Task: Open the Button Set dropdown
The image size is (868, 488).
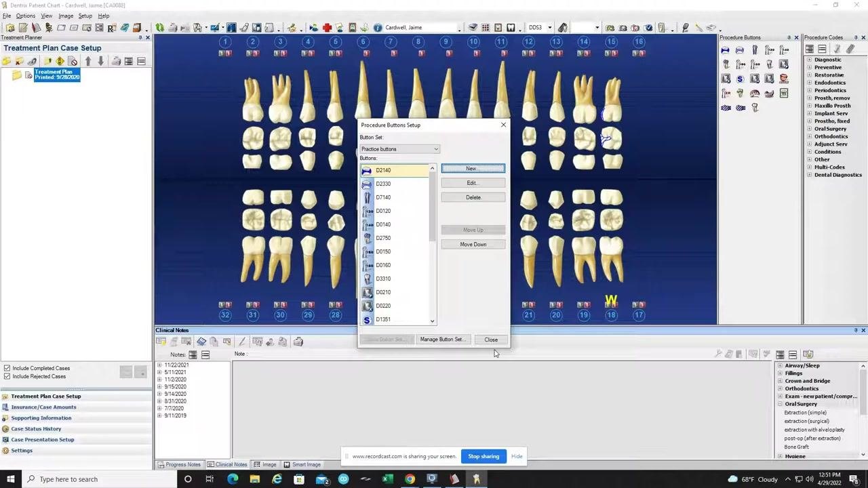Action: tap(399, 149)
